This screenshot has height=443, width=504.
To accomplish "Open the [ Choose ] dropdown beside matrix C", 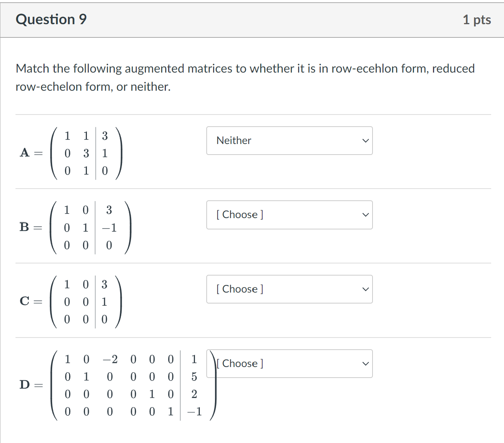I will point(289,289).
